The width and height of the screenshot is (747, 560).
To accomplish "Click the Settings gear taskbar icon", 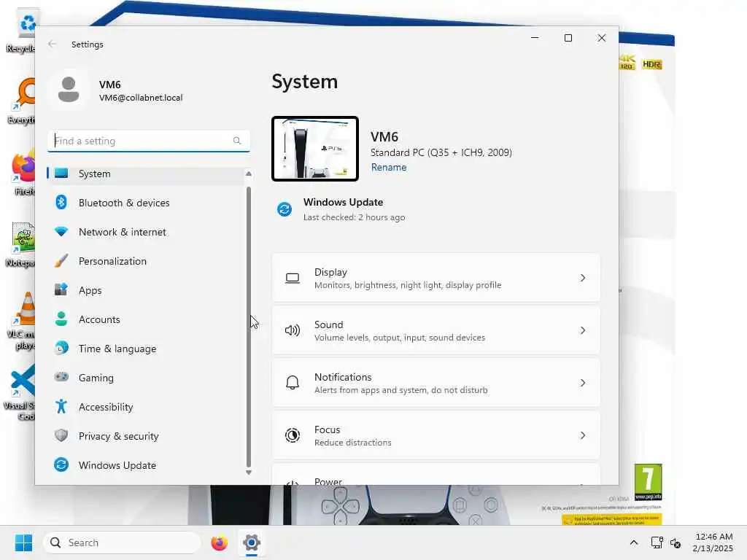I will [x=252, y=542].
